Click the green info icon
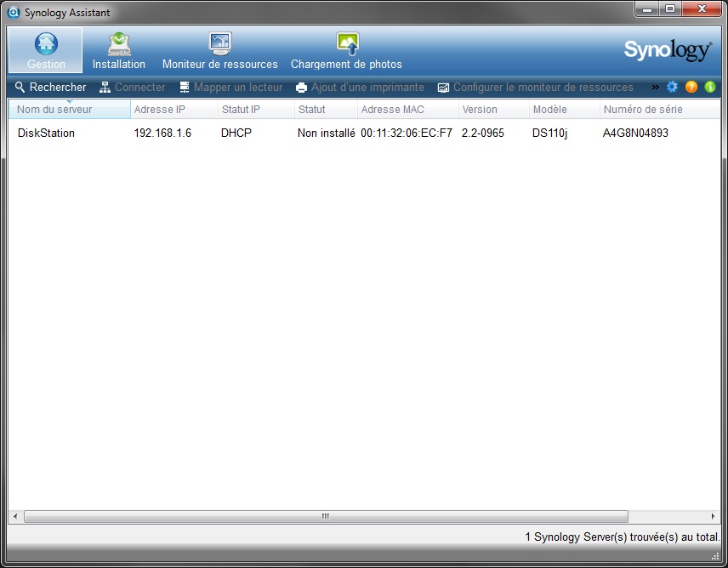This screenshot has width=728, height=568. click(710, 87)
